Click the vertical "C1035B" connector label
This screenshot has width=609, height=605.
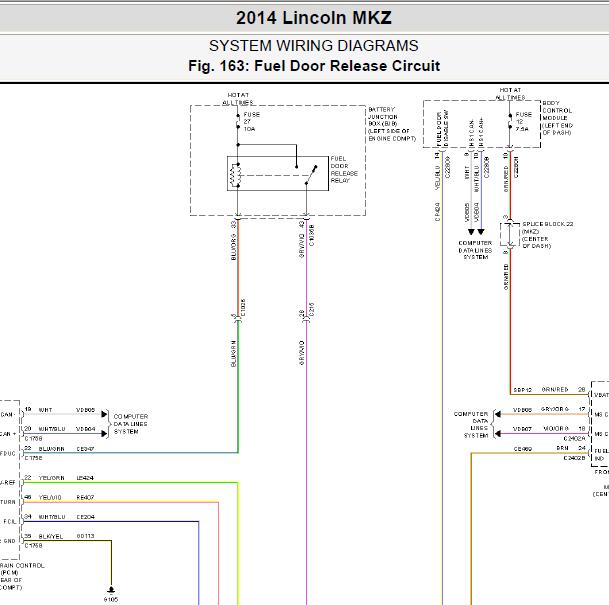pyautogui.click(x=311, y=236)
